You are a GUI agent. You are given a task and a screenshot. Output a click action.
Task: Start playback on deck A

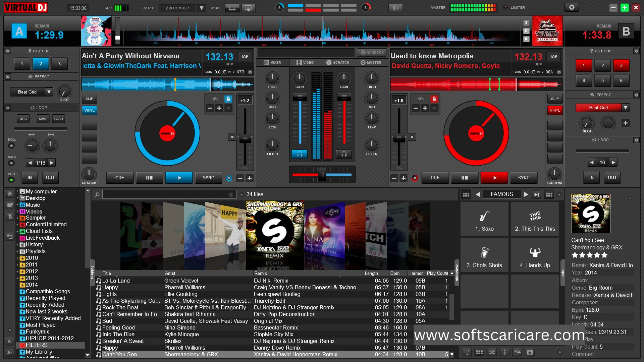coord(179,178)
